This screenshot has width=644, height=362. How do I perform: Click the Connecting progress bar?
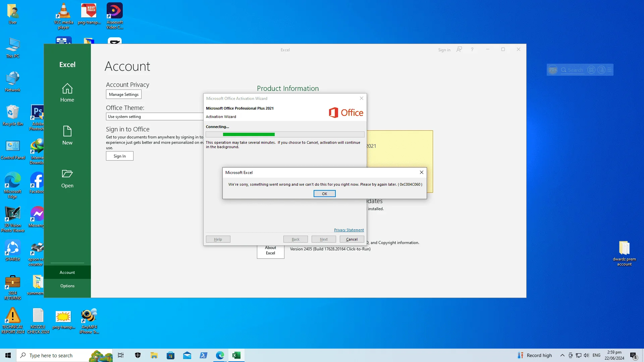[285, 134]
